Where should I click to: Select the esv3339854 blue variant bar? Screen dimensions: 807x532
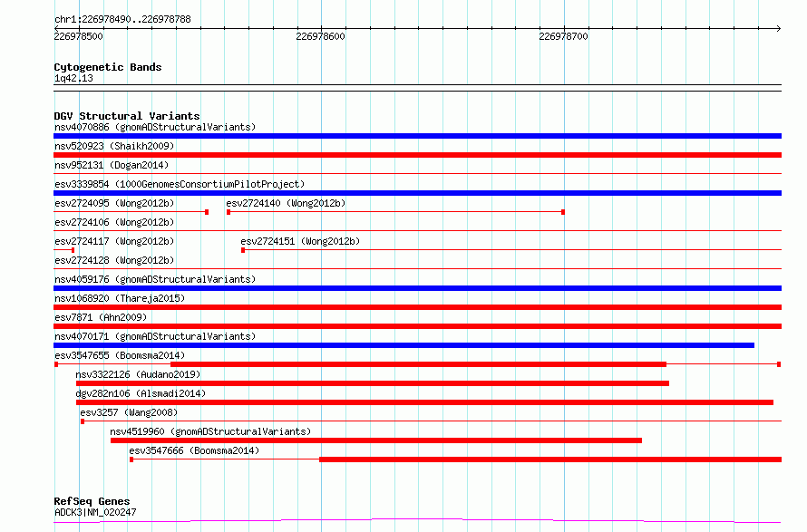click(417, 193)
